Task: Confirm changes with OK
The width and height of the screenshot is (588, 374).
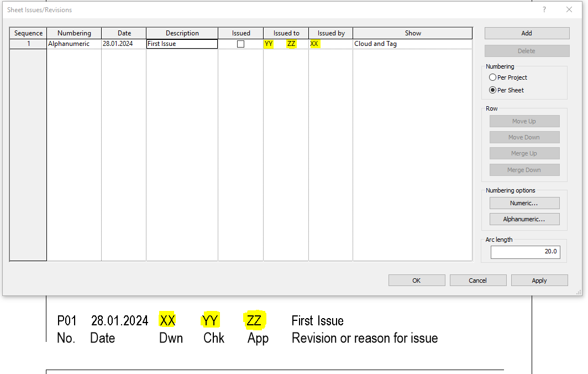Action: [x=416, y=280]
